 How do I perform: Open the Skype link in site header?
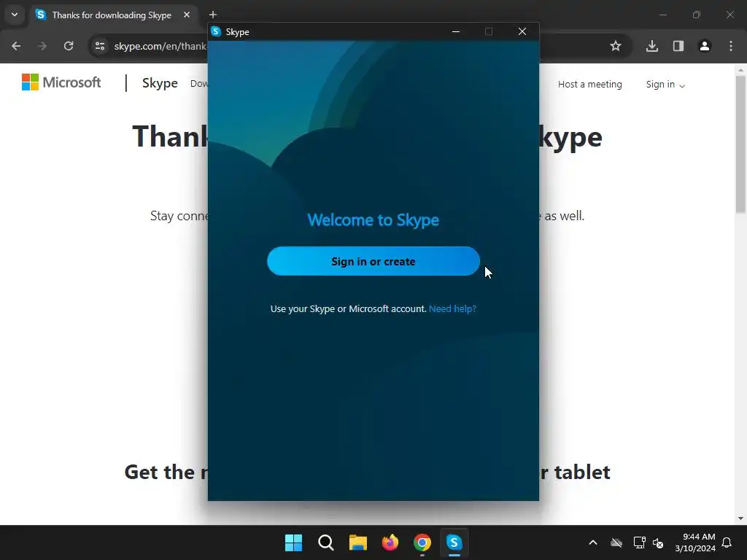point(160,83)
